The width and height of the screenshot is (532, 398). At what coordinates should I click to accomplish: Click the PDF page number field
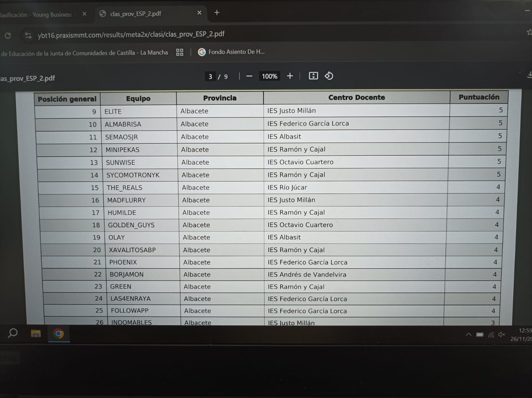(x=211, y=76)
